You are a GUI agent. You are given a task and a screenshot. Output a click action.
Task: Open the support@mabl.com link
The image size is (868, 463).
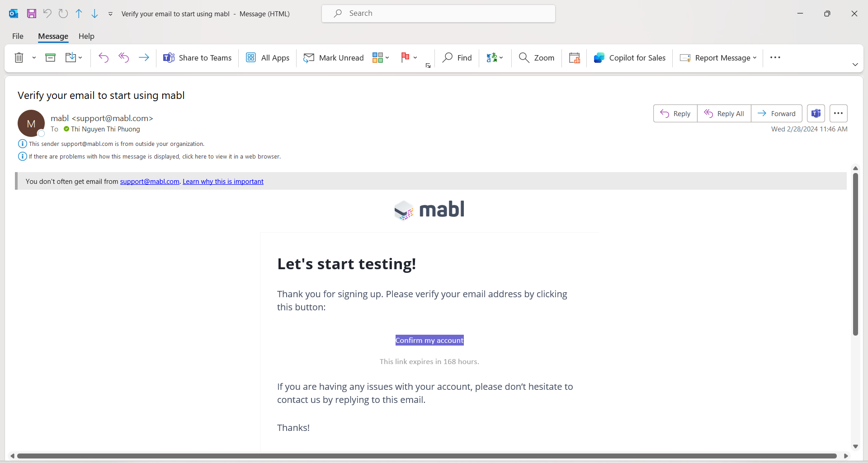[x=149, y=181]
